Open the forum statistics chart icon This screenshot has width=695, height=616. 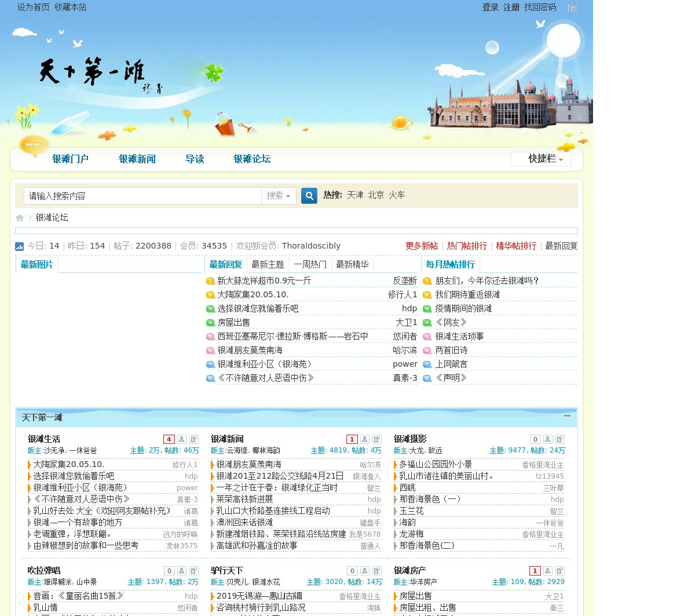(x=20, y=246)
